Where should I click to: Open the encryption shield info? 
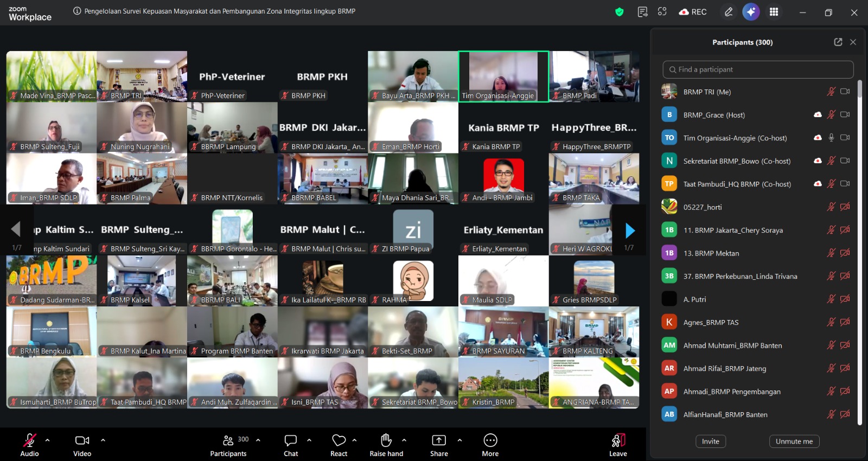coord(619,12)
